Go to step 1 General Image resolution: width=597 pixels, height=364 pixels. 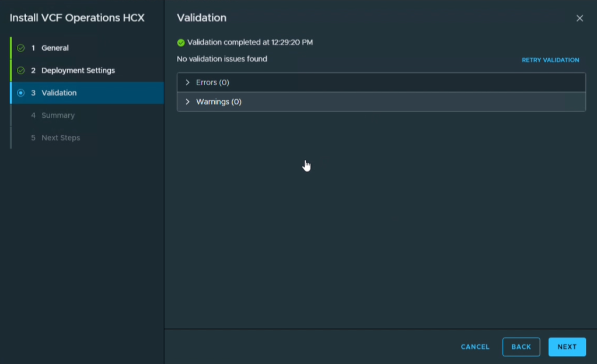(87, 48)
